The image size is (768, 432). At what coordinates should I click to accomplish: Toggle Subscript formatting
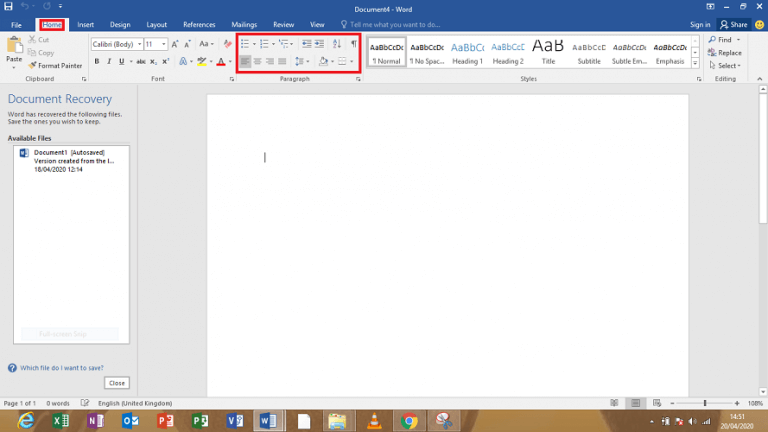[x=153, y=62]
